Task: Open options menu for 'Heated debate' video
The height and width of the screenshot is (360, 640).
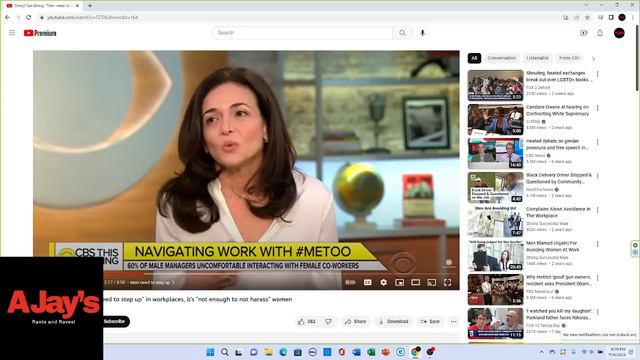Action: click(598, 142)
